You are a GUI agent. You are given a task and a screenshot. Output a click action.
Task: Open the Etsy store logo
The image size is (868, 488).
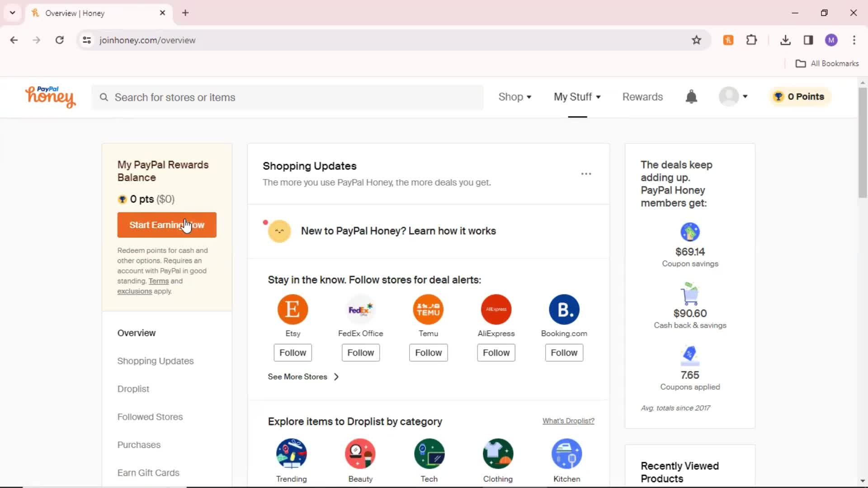(x=292, y=310)
